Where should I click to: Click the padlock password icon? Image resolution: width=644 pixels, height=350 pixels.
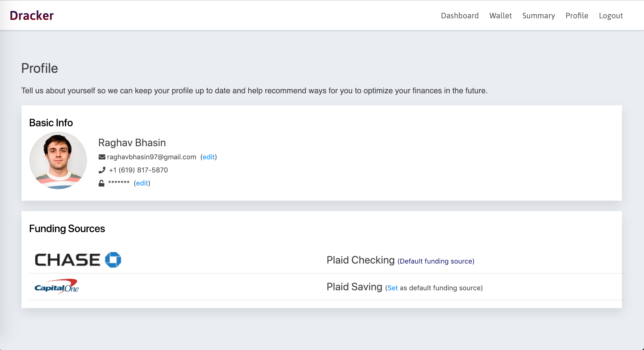(x=101, y=183)
